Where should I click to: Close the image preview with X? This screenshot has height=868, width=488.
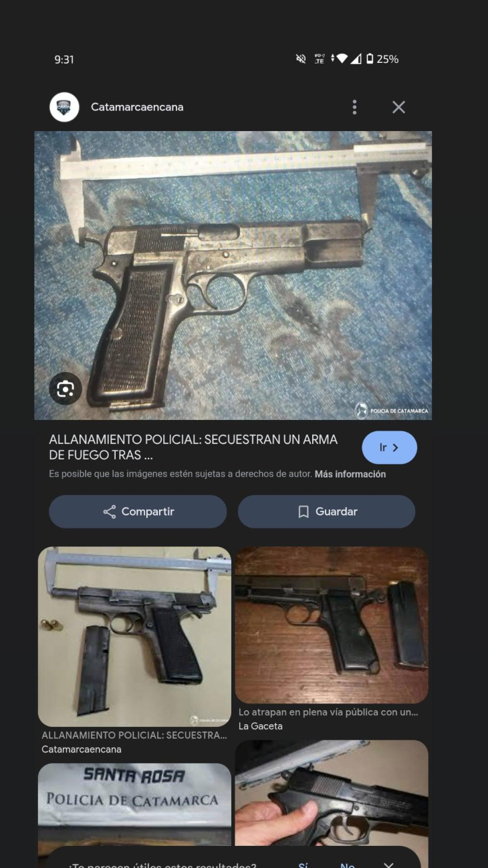[398, 107]
